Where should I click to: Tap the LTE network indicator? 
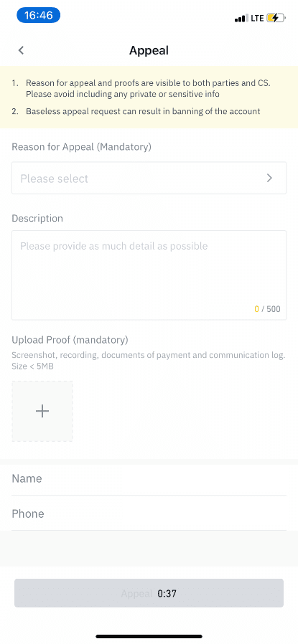[x=257, y=19]
